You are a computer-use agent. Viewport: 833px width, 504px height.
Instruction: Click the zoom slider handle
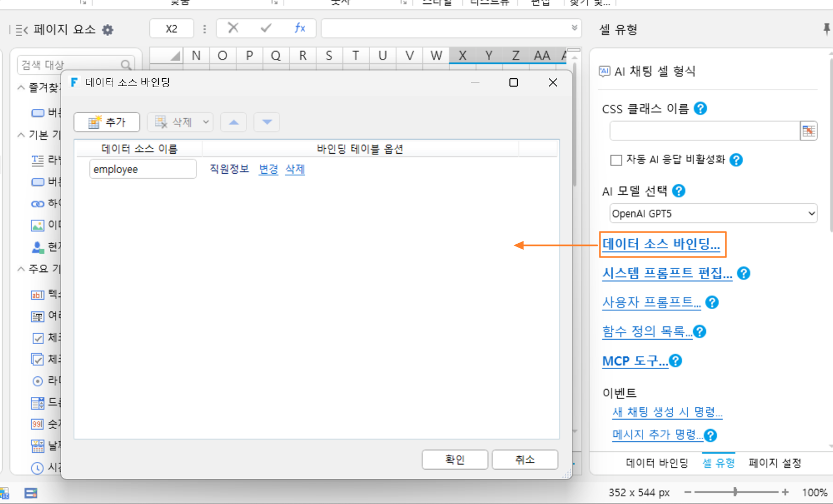pos(735,492)
